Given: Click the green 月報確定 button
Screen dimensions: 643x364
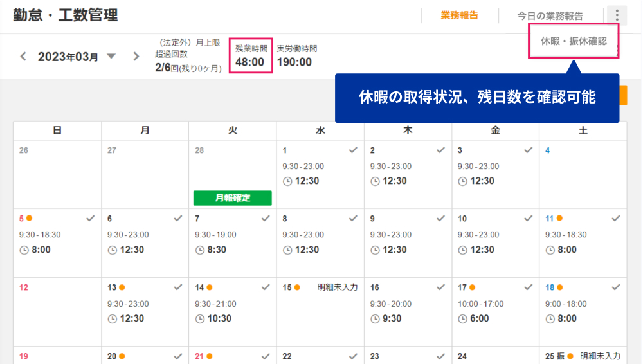Looking at the screenshot, I should click(233, 198).
